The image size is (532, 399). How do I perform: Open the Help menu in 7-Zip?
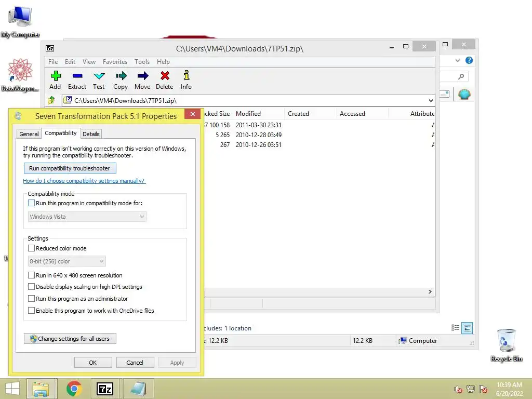click(x=163, y=62)
